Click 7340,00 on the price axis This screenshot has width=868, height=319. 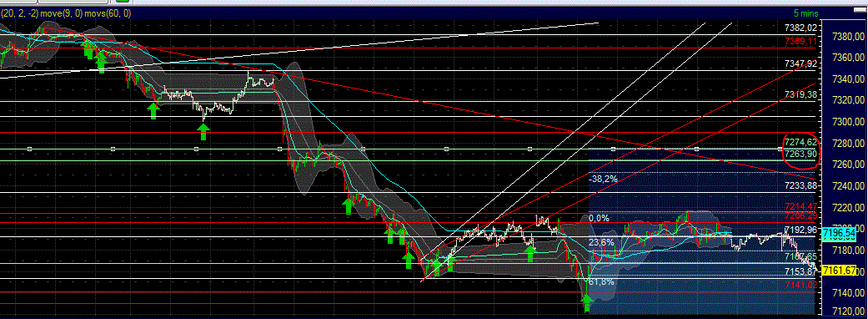(x=849, y=78)
